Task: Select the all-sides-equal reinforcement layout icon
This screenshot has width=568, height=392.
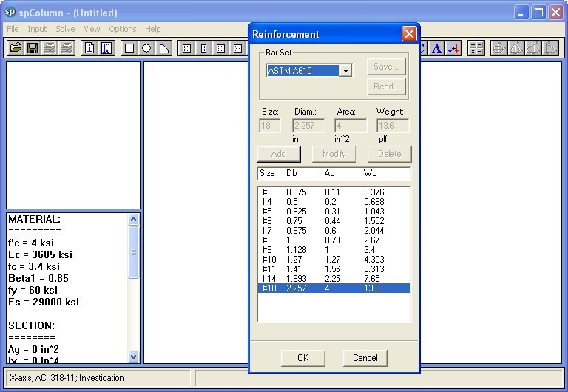Action: click(186, 48)
